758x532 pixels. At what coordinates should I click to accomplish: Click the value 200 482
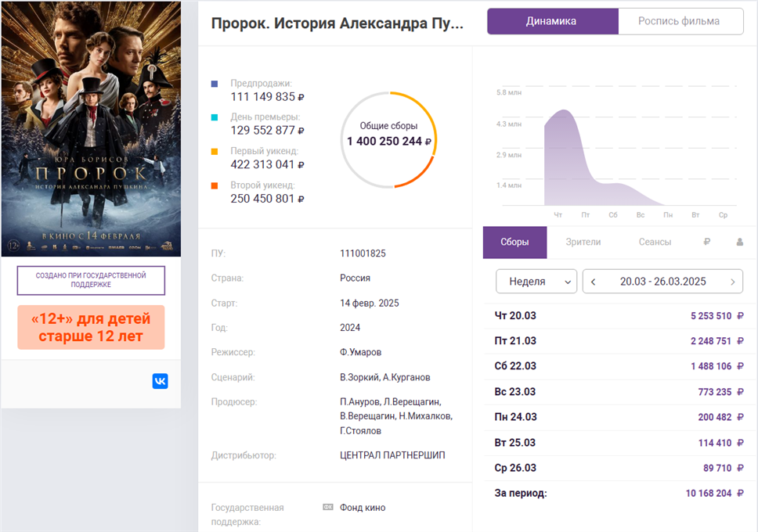(715, 417)
